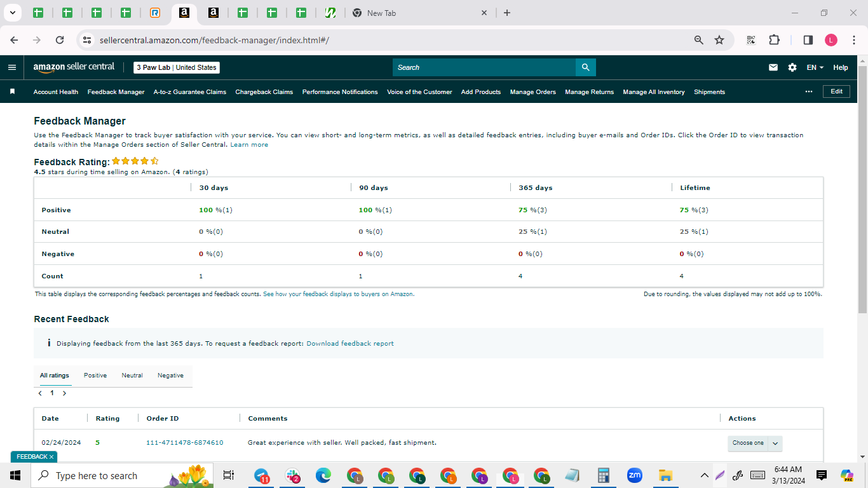Open A-to-z Guarantee Claims

(190, 91)
